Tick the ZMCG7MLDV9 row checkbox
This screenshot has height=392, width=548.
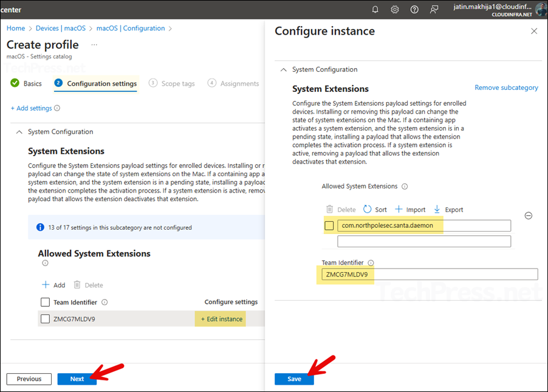click(45, 319)
